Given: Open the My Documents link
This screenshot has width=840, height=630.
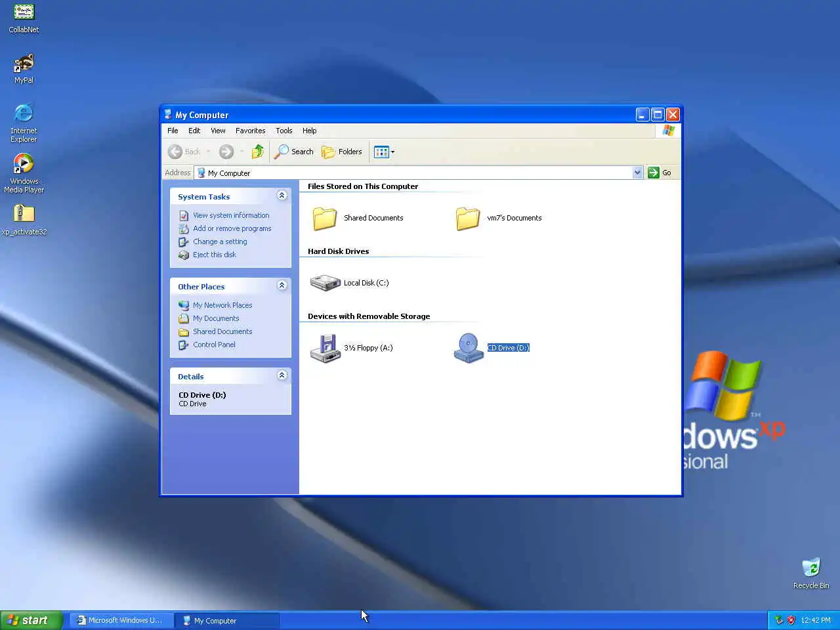Looking at the screenshot, I should pos(216,318).
